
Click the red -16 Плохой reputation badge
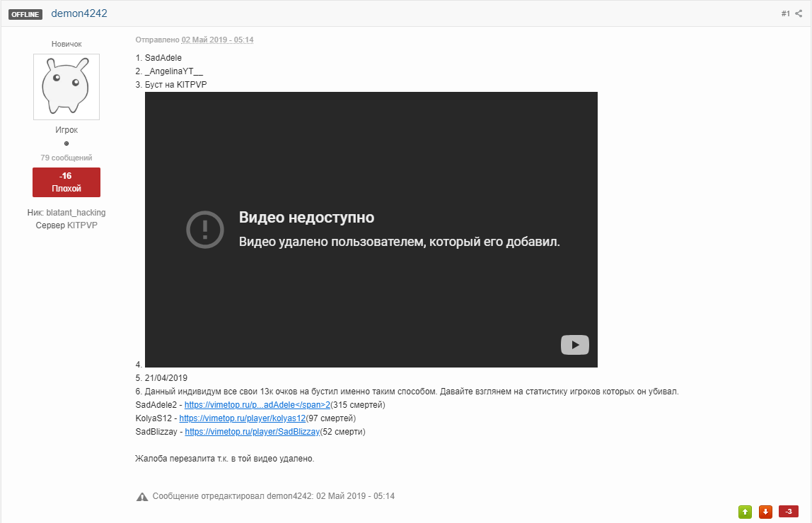[66, 182]
